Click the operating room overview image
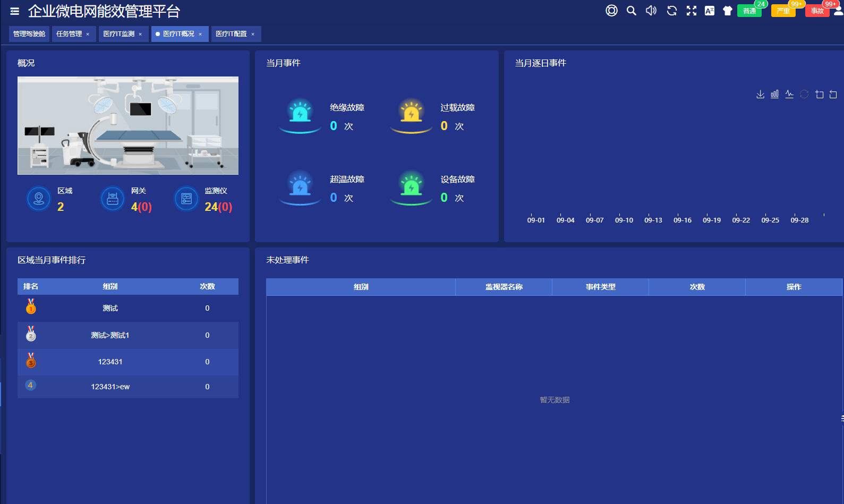The width and height of the screenshot is (844, 504). click(128, 126)
